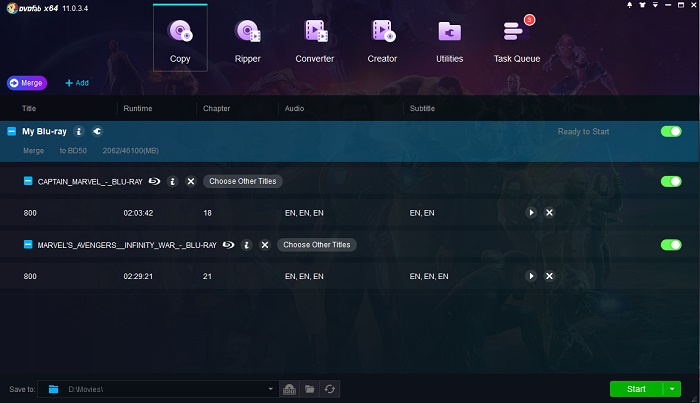Remove the AVENGERS_INFINITY_WAR source
This screenshot has width=700, height=403.
(x=265, y=245)
